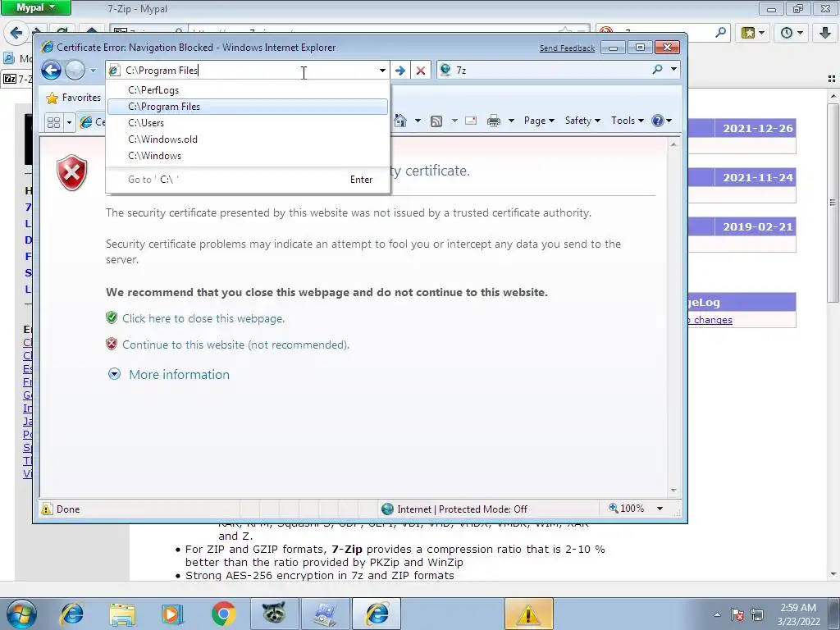Click the Action Center flag tray icon
Screen dimensions: 840x630
737,614
